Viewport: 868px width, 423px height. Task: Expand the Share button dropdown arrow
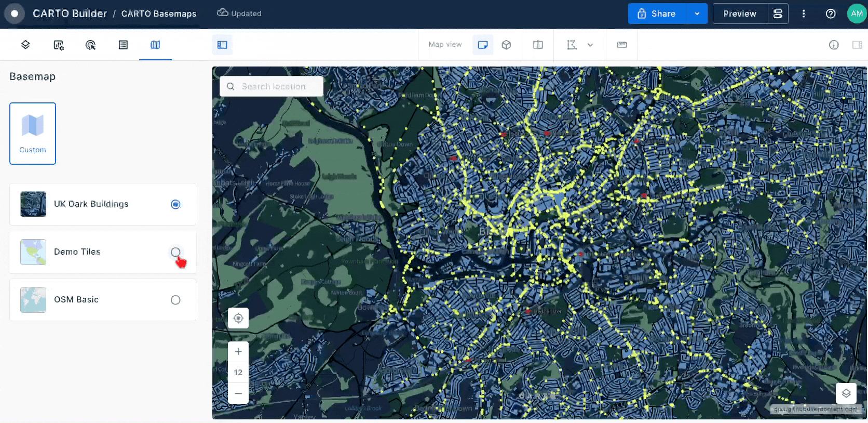(697, 14)
